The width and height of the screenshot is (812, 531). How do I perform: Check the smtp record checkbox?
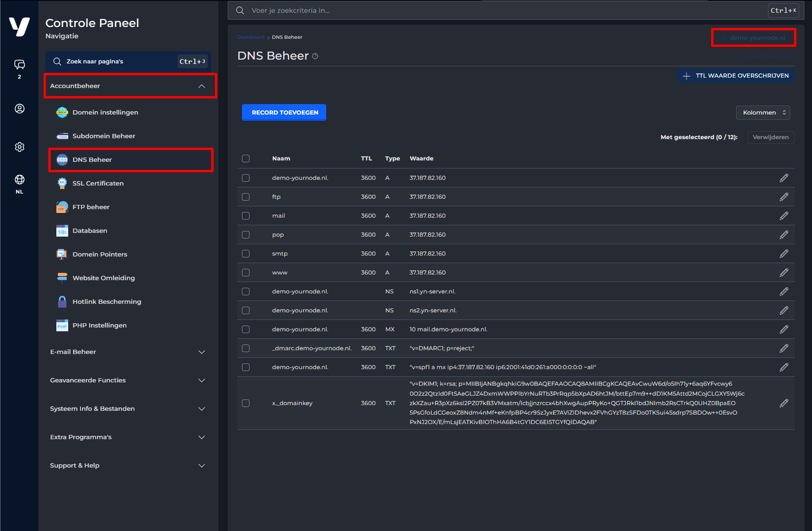click(246, 254)
